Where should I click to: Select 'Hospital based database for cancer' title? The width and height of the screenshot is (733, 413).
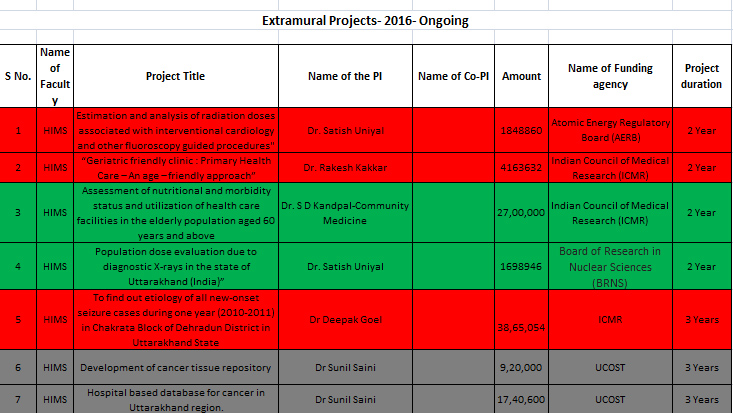pyautogui.click(x=176, y=399)
